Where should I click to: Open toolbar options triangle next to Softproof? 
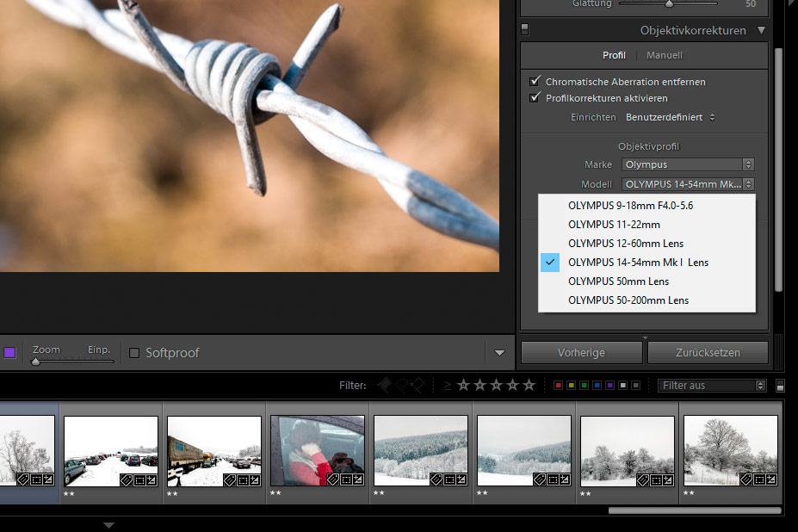[x=500, y=353]
